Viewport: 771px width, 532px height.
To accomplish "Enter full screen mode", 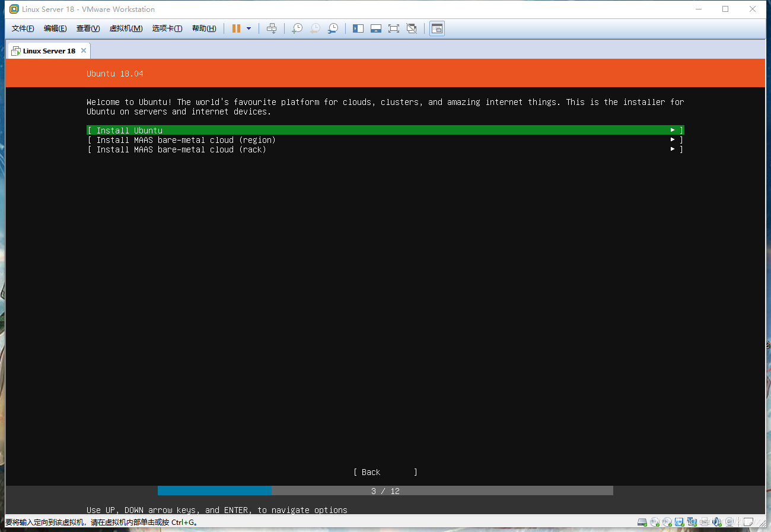I will tap(394, 28).
